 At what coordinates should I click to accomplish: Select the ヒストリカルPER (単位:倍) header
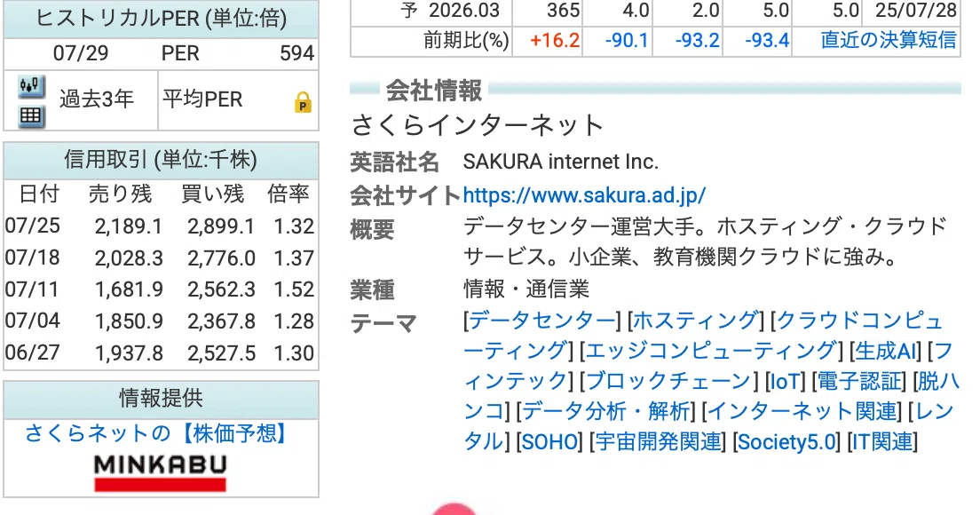(x=162, y=18)
